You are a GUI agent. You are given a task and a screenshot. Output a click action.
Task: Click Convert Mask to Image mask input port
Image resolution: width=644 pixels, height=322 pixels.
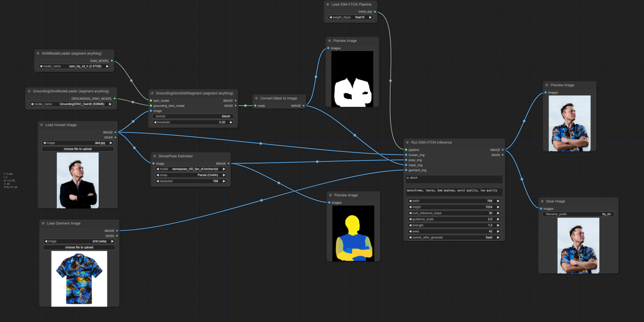click(x=255, y=106)
